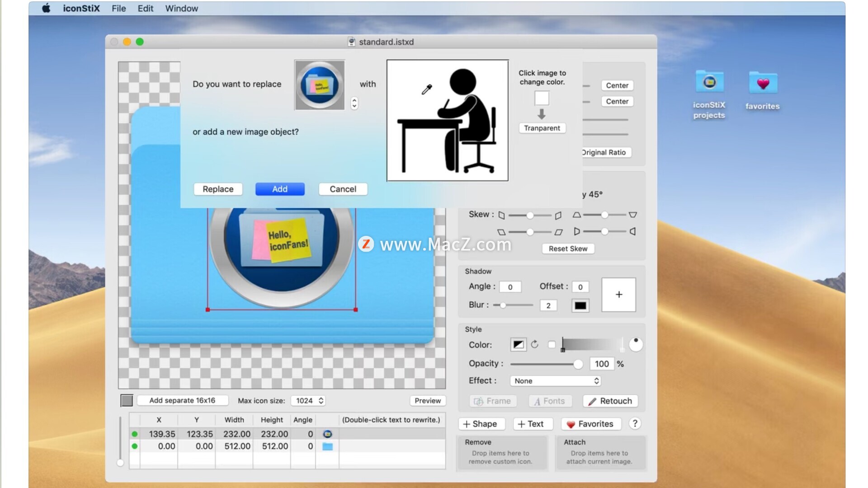
Task: Click the round color dial knob
Action: (636, 344)
